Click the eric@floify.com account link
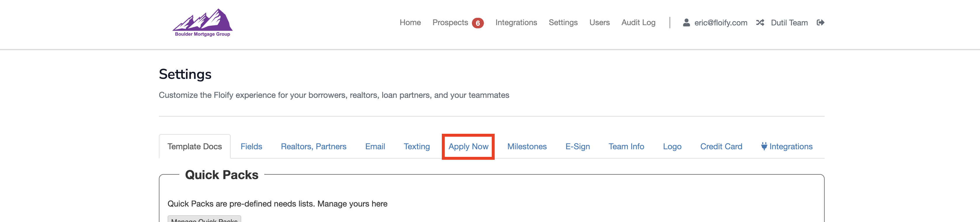 pyautogui.click(x=720, y=23)
